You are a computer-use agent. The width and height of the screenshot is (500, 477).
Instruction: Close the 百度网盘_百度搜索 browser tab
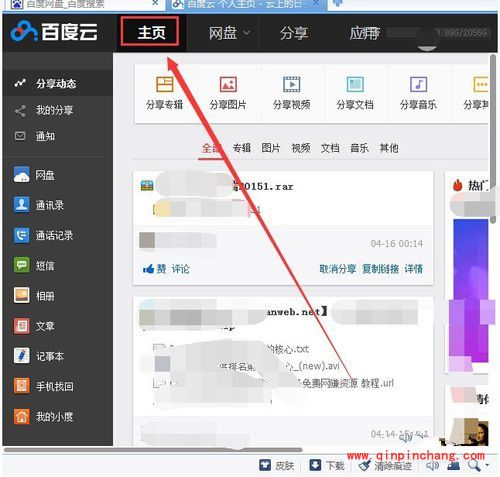(155, 3)
